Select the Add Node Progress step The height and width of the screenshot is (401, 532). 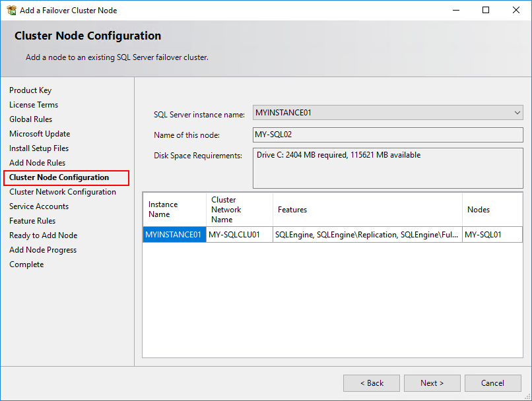43,250
